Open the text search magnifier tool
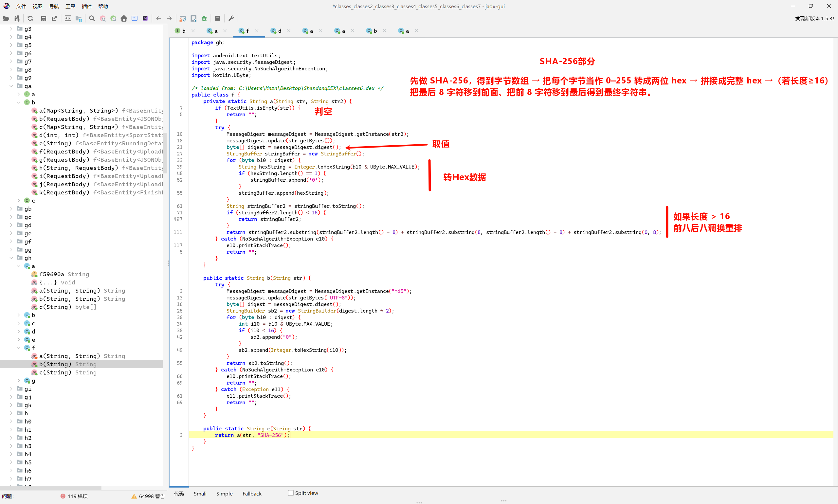This screenshot has width=838, height=504. coord(92,18)
